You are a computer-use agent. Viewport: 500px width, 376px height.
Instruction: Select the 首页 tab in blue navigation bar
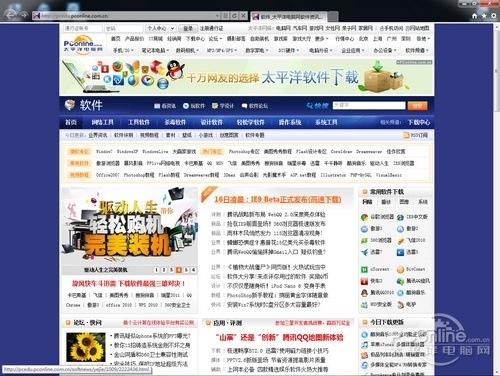pyautogui.click(x=71, y=122)
